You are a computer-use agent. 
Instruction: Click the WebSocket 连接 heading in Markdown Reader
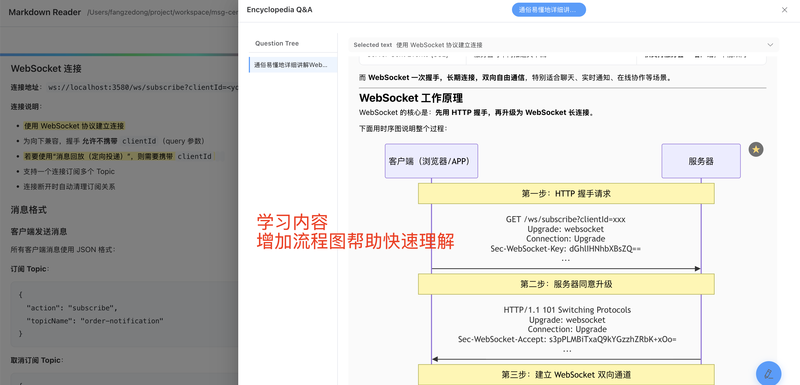pyautogui.click(x=46, y=68)
